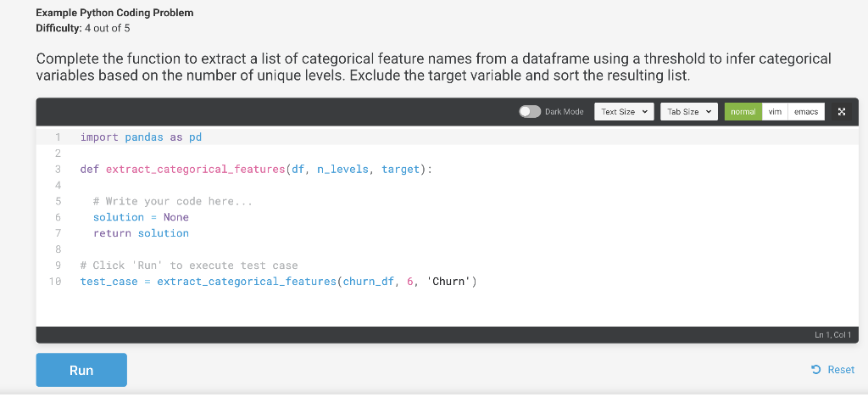Toggle Dark Mode switch on
Viewport: 868px width, 397px height.
pos(530,112)
